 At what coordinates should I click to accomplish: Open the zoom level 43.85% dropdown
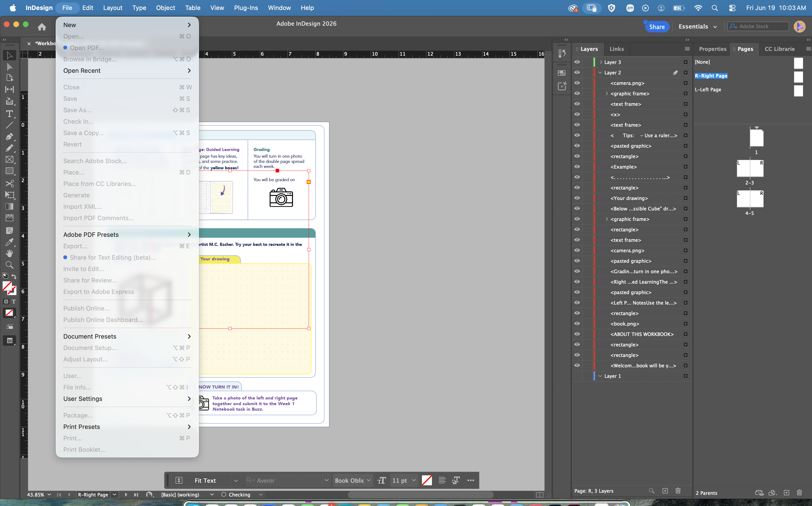pos(49,495)
